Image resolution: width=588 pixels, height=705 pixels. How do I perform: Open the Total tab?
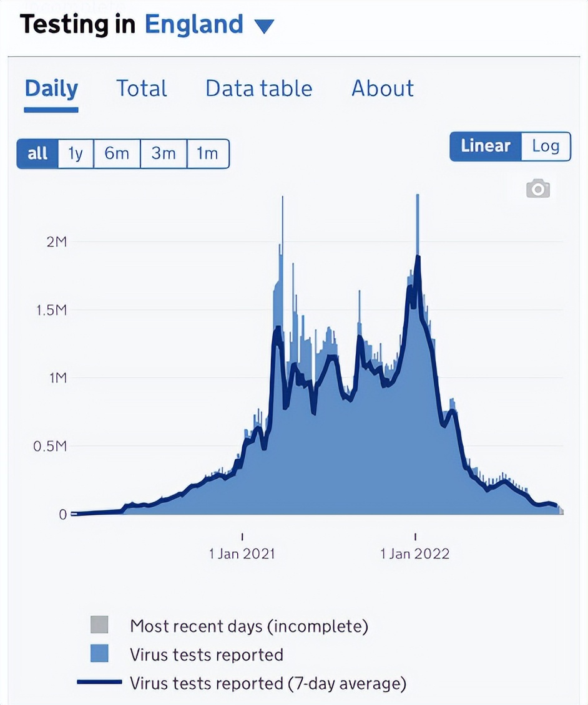pyautogui.click(x=142, y=89)
